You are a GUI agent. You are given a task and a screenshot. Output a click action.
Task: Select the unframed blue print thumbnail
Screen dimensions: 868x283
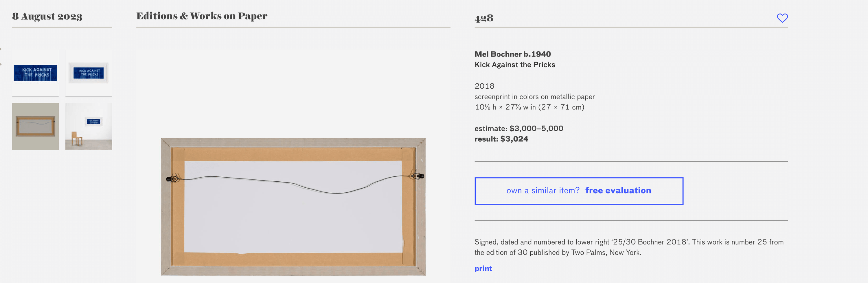coord(35,73)
